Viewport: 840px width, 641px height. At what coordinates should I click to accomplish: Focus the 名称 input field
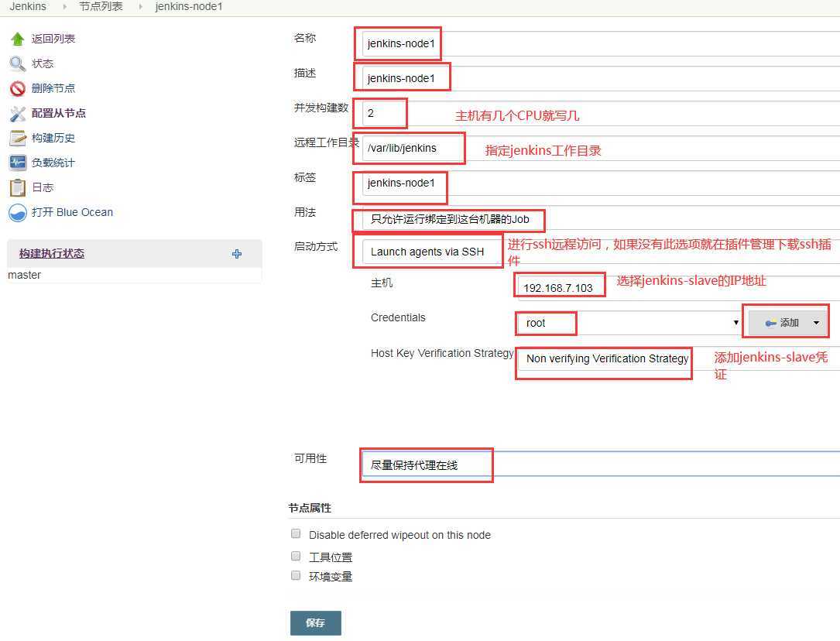pyautogui.click(x=601, y=43)
